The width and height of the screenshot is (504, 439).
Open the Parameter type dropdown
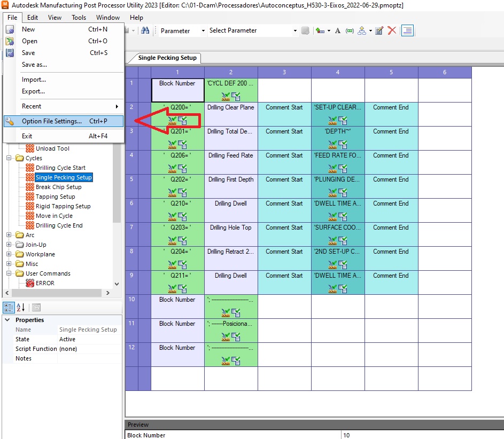(203, 31)
